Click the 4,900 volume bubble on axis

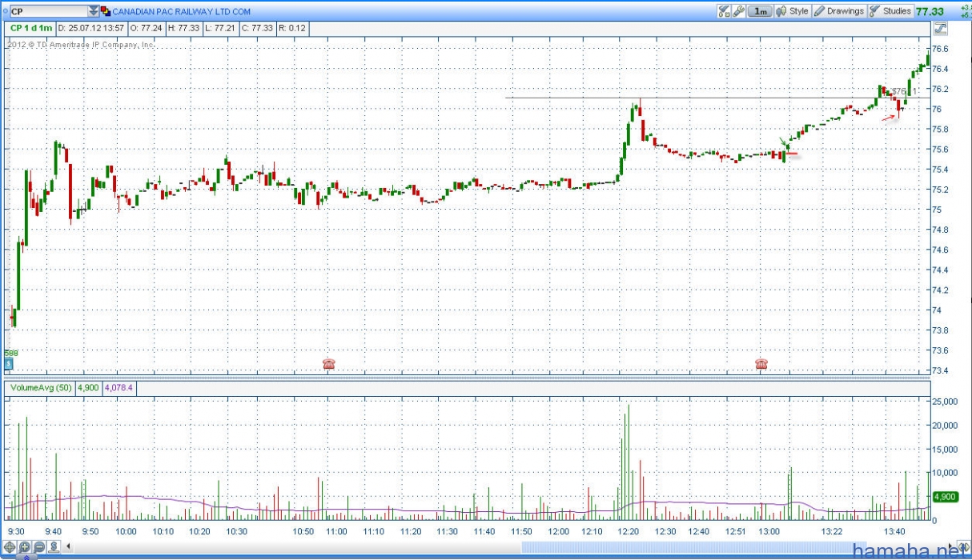point(946,497)
